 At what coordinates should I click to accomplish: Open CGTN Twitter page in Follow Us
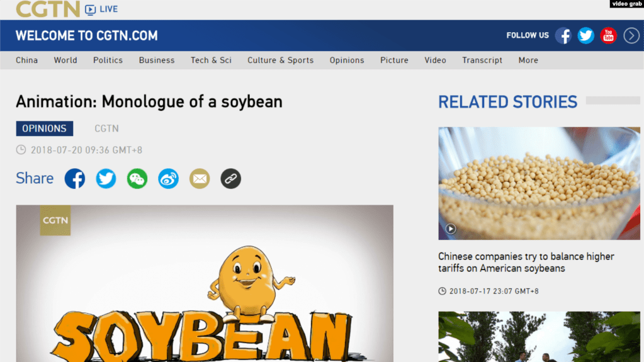coord(586,36)
